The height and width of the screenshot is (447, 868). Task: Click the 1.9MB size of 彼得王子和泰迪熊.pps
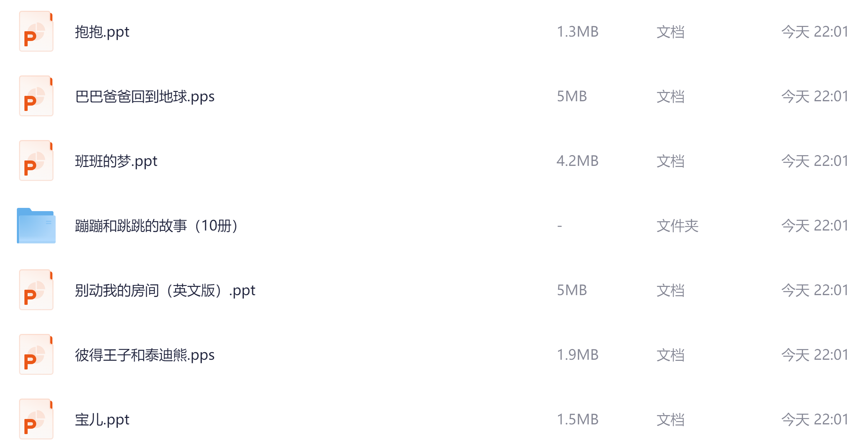[x=577, y=355]
